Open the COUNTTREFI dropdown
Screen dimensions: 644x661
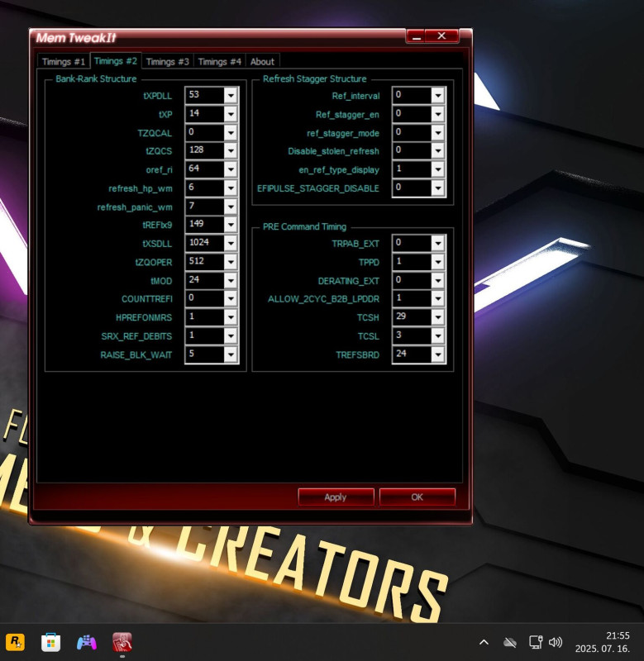pyautogui.click(x=231, y=298)
